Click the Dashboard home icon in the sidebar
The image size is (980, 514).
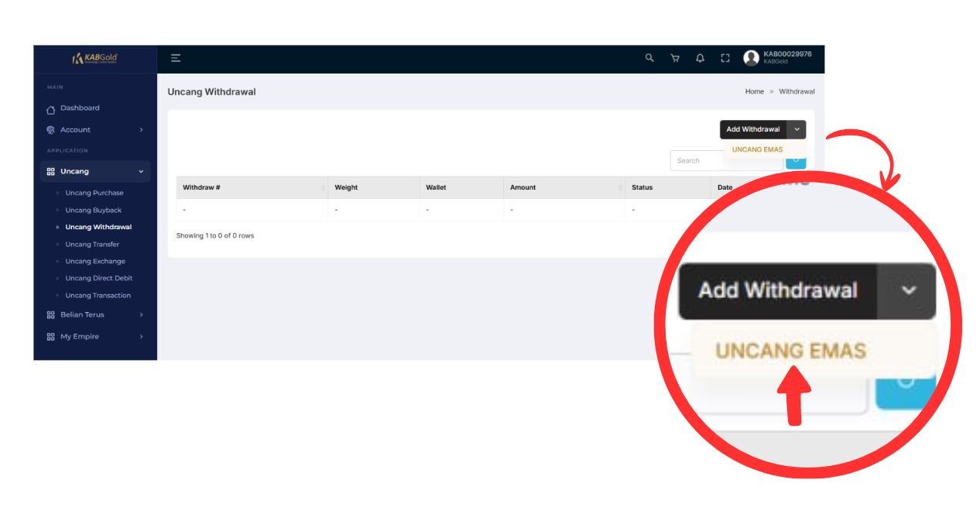51,108
